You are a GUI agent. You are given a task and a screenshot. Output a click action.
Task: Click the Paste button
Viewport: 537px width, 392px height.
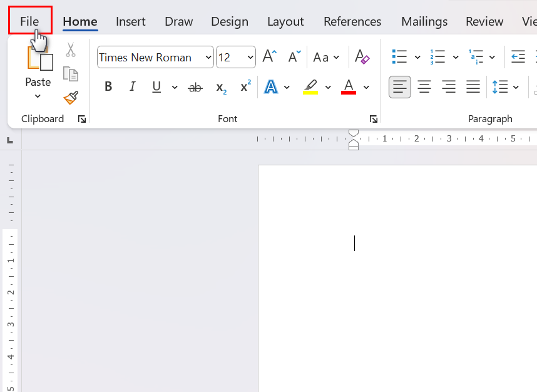pyautogui.click(x=38, y=63)
